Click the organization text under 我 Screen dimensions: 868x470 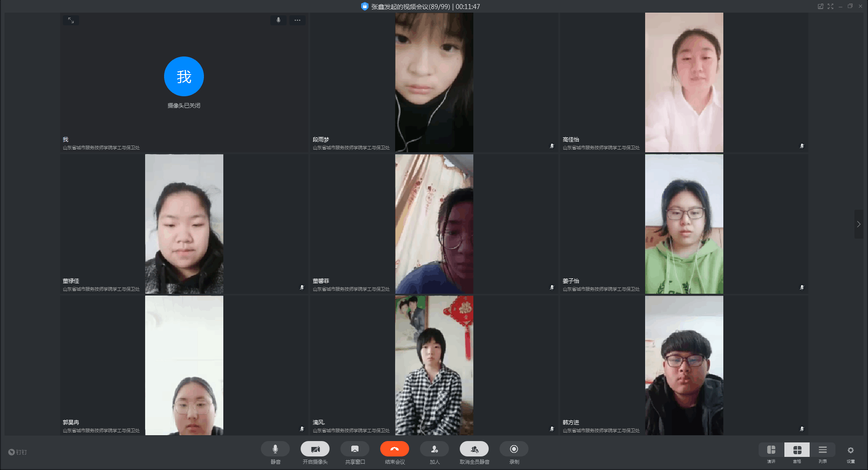pos(101,148)
